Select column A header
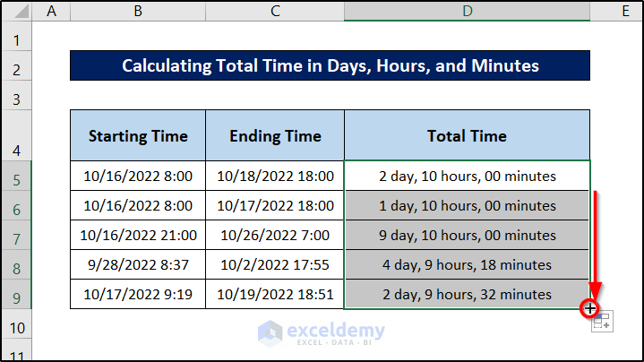 [x=51, y=12]
